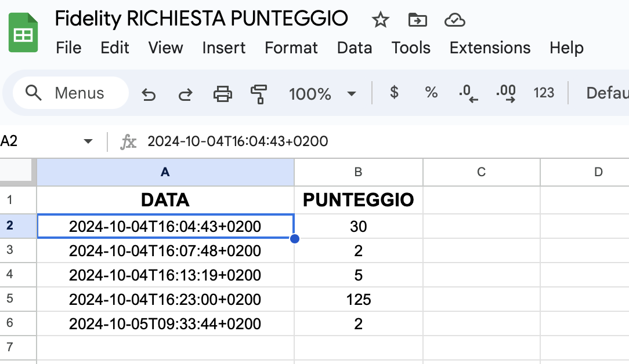Viewport: 629px width, 364px height.
Task: Select the score cell with 5
Action: (358, 275)
